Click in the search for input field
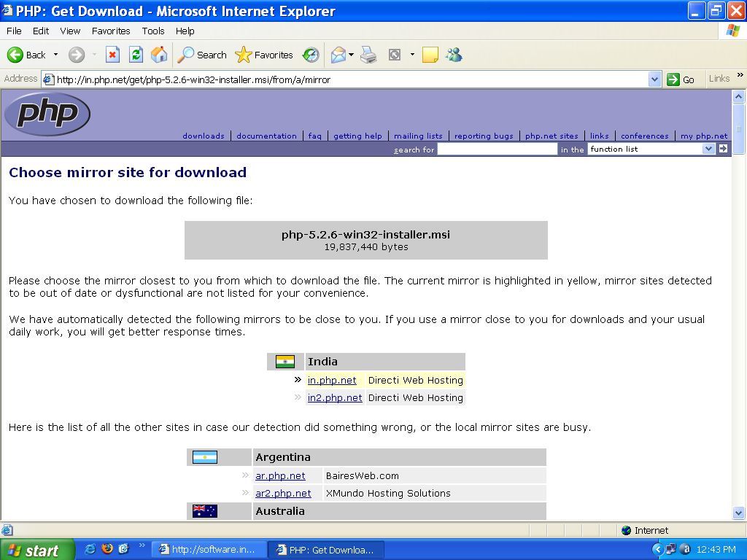The height and width of the screenshot is (560, 747). (496, 149)
